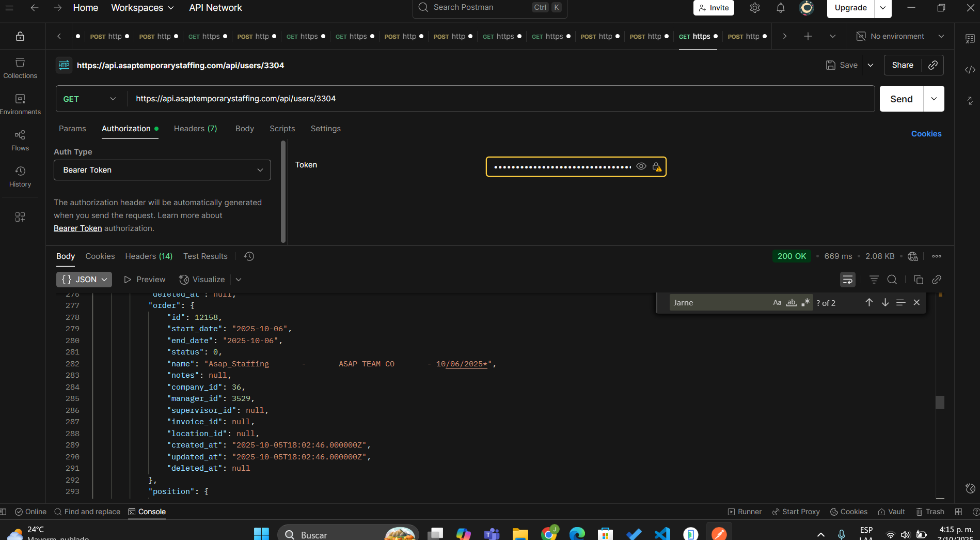
Task: Open the code snippet panel icon
Action: point(970,70)
